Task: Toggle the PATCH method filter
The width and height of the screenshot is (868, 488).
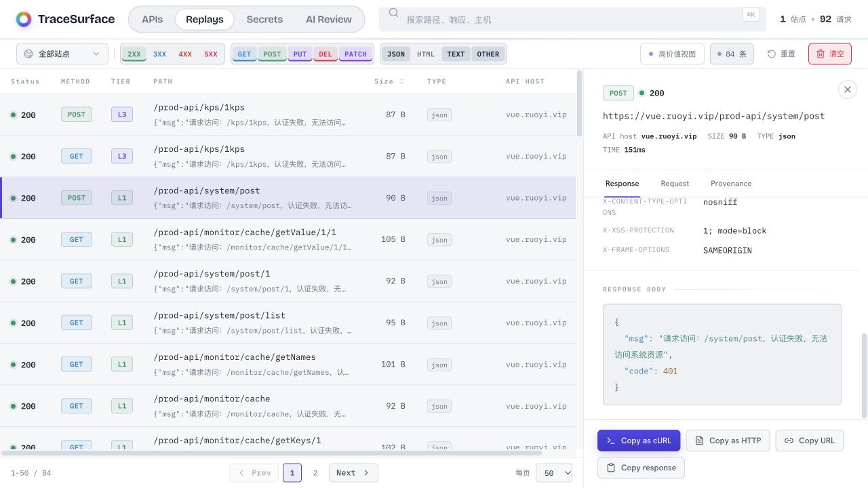Action: click(x=355, y=54)
